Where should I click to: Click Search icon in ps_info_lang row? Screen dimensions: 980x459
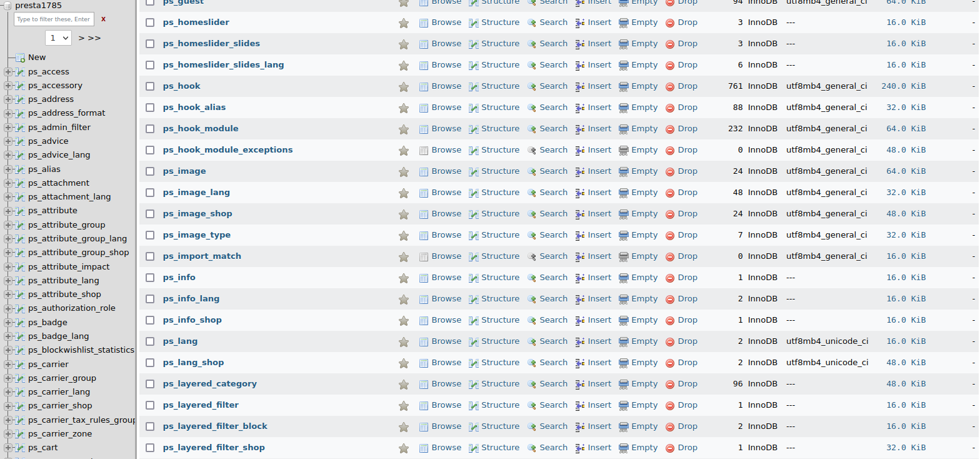[x=532, y=300]
